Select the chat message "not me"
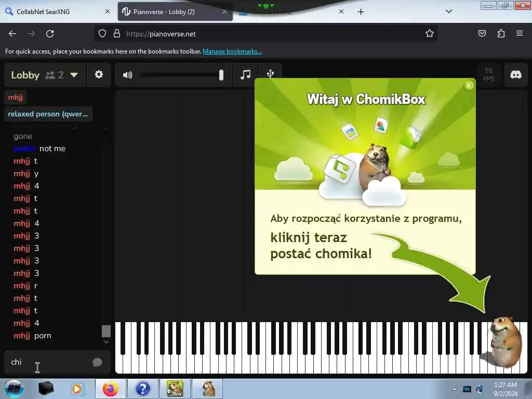Image resolution: width=532 pixels, height=399 pixels. point(52,149)
